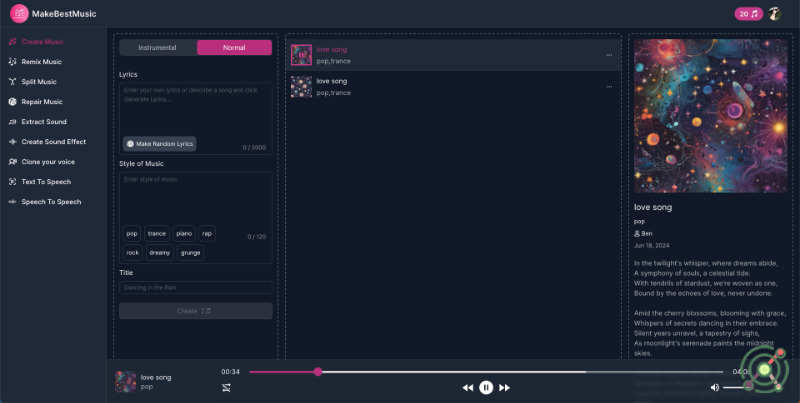This screenshot has width=800, height=403.
Task: Click the MakeBestMusic logo icon
Action: click(x=19, y=14)
